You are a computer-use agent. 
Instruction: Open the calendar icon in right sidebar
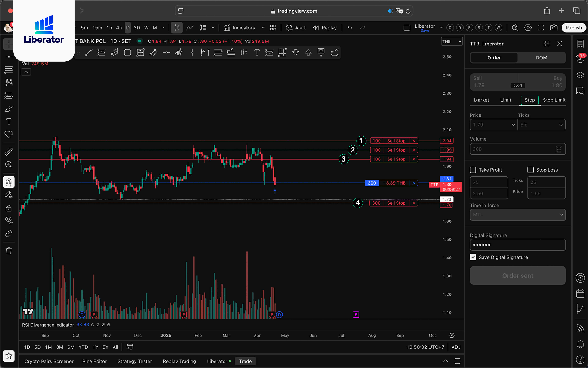coord(580,293)
